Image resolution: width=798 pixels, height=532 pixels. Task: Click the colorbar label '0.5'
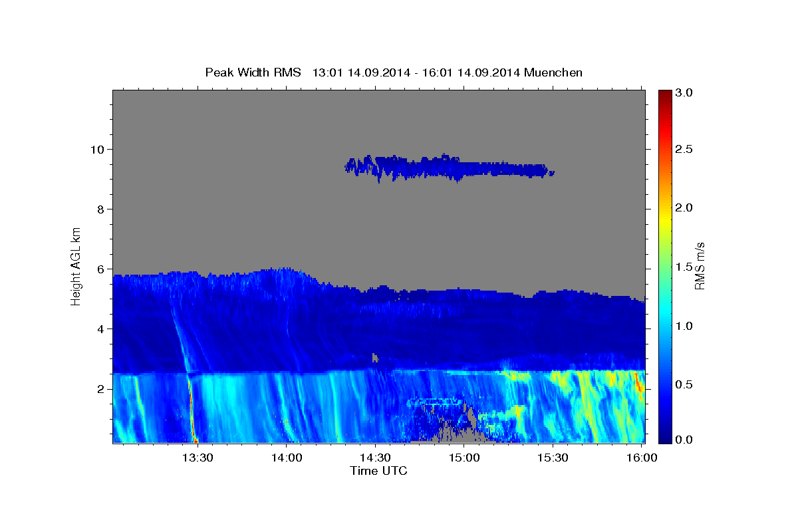pos(685,384)
